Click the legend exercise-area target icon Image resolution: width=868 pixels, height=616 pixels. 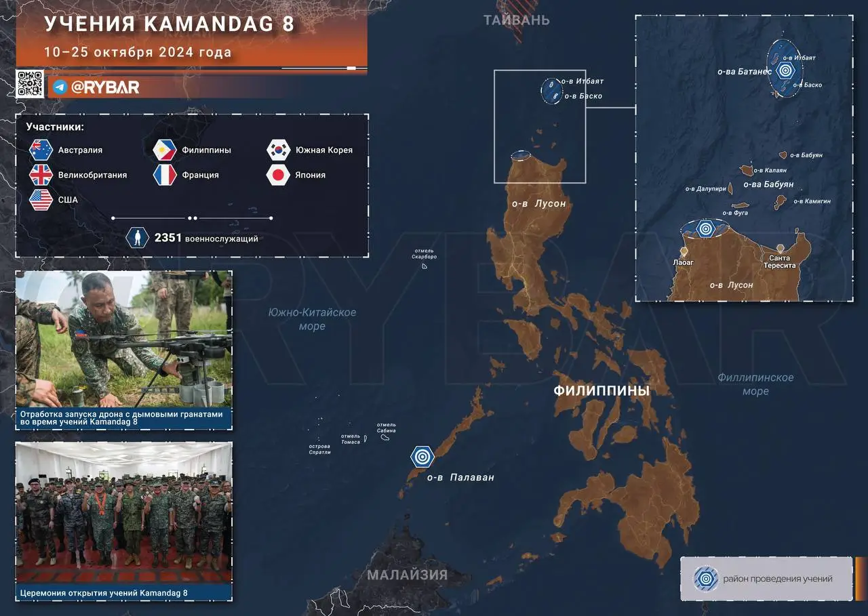(705, 579)
